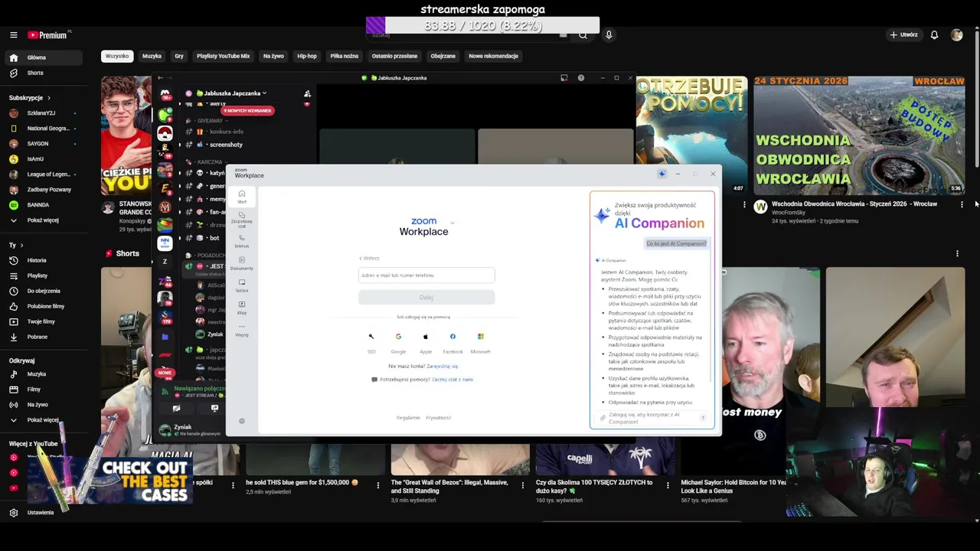Click Zacznij czat z nami link
Image resolution: width=980 pixels, height=551 pixels.
[452, 380]
